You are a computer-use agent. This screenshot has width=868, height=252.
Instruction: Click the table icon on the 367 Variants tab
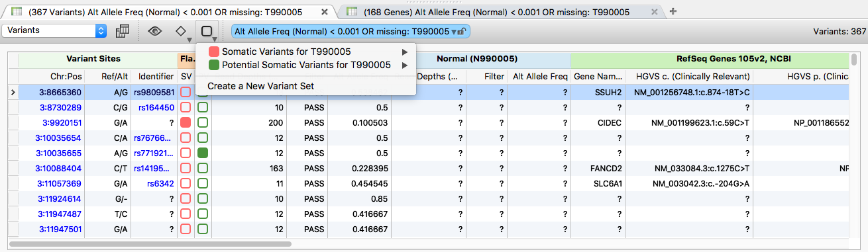[x=16, y=12]
